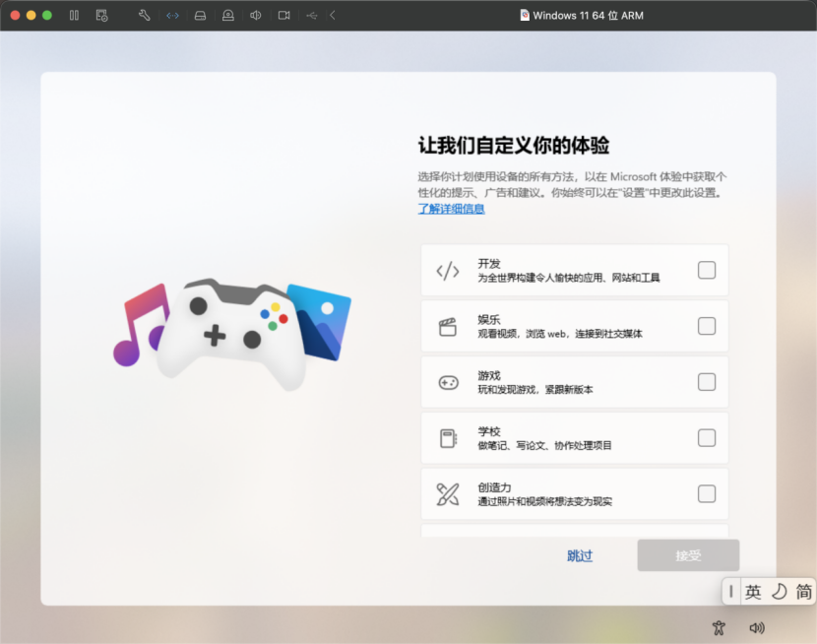Click the sound speaker icon in VM toolbar
The height and width of the screenshot is (644, 817).
point(255,15)
